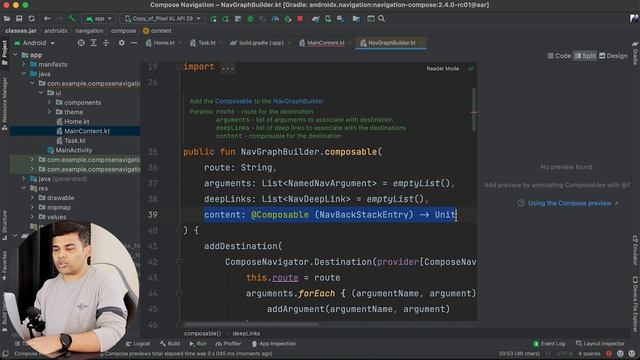
Task: Click the Profile app gauge icon
Action: (276, 19)
